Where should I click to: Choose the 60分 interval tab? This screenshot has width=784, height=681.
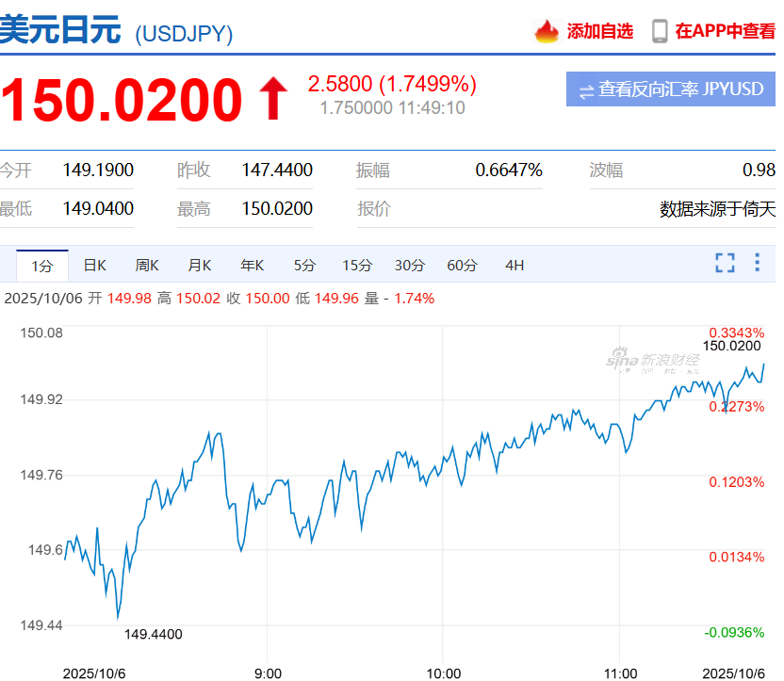point(462,266)
